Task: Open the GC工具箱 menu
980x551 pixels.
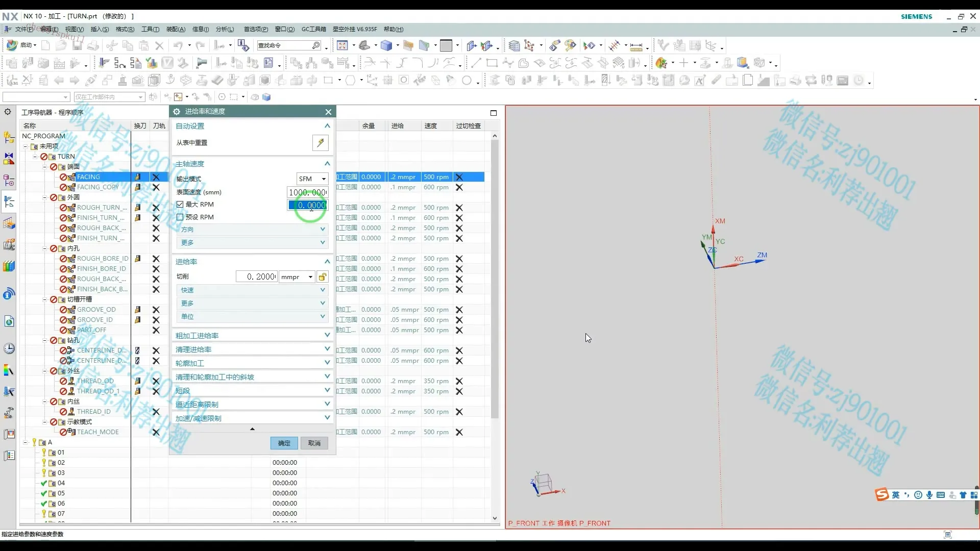Action: 313,29
